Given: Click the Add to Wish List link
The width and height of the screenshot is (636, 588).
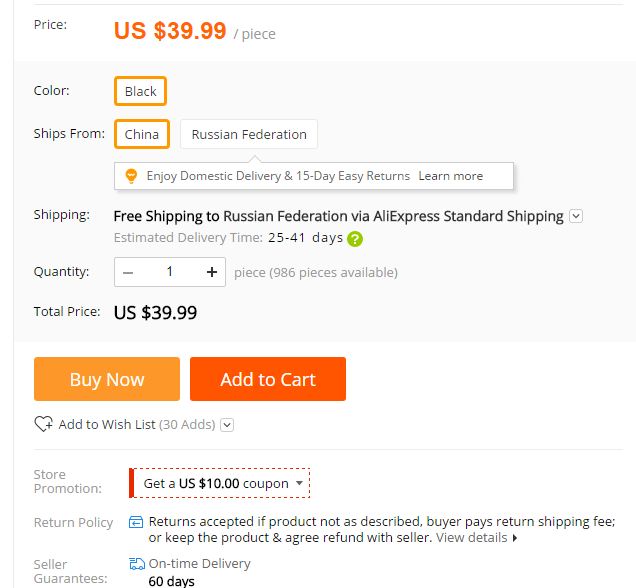Looking at the screenshot, I should 107,424.
